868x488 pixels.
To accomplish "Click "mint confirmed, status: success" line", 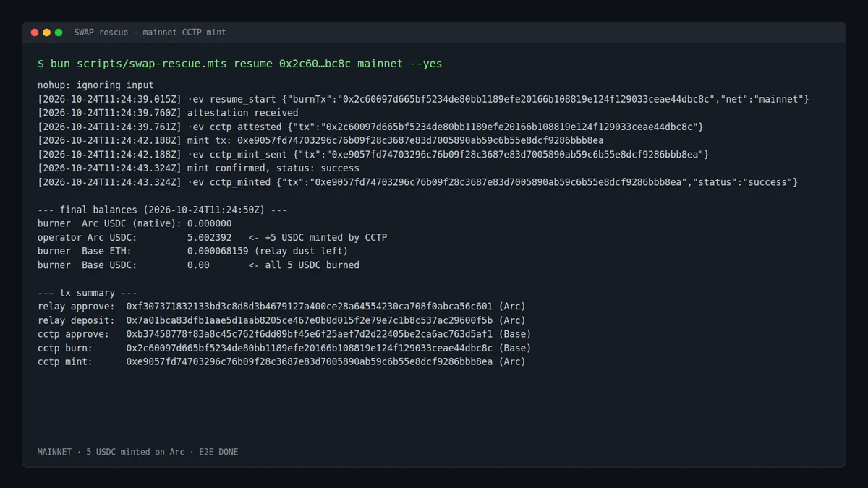I will point(198,168).
